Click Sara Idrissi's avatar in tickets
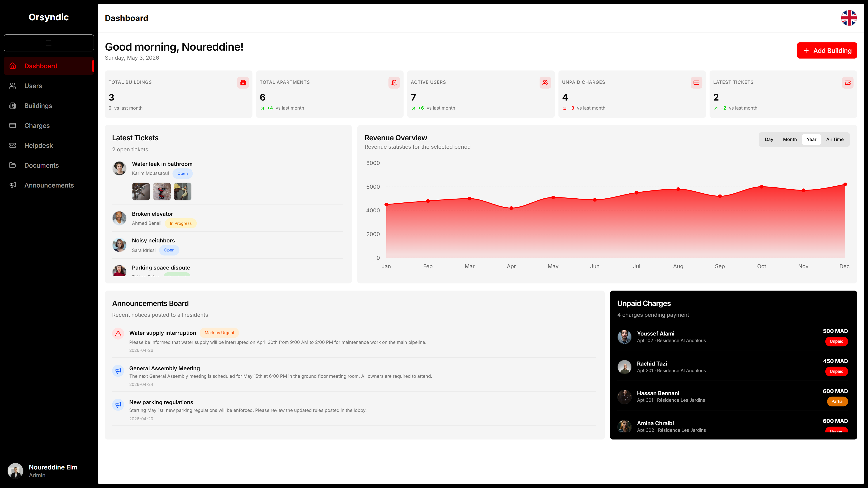 point(119,245)
